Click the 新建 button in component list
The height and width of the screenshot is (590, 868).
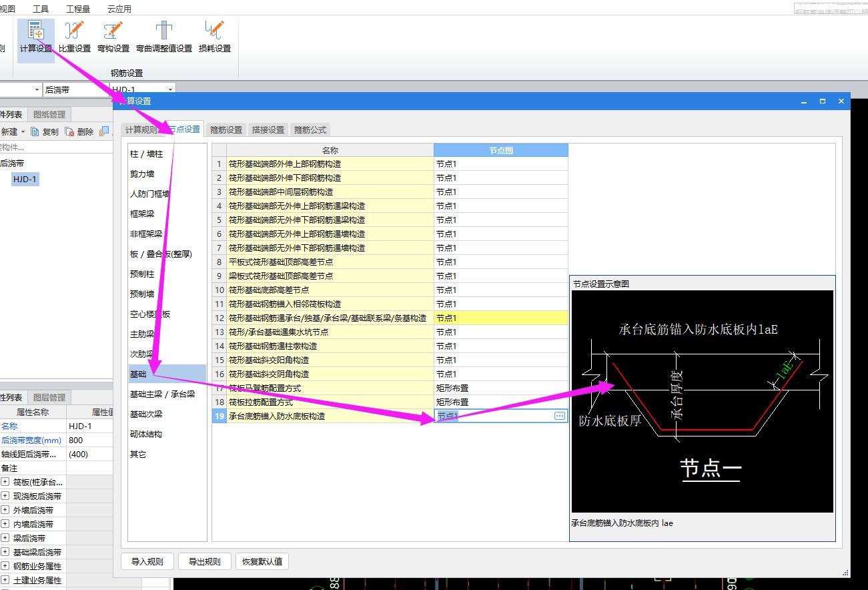click(12, 131)
